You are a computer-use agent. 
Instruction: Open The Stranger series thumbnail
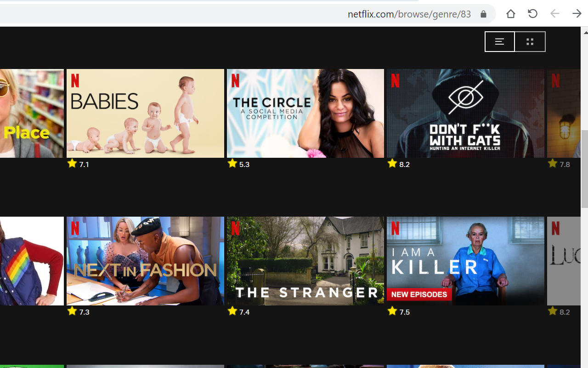pyautogui.click(x=305, y=261)
